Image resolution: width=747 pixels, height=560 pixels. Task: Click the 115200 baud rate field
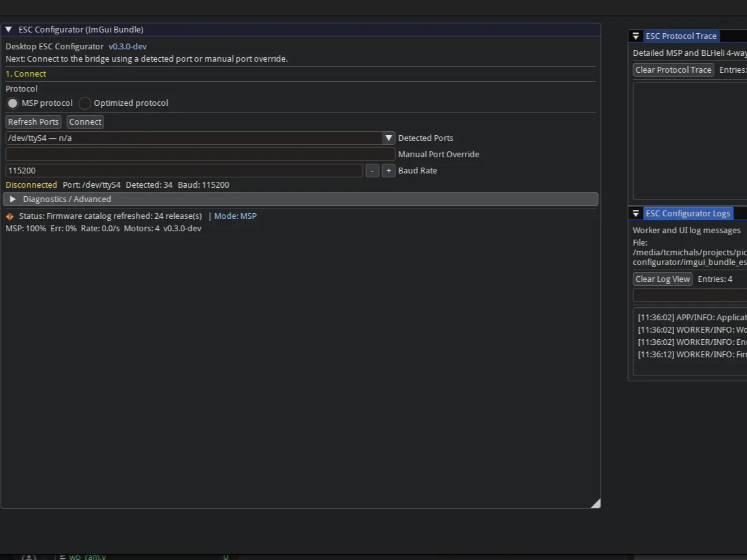[x=184, y=170]
